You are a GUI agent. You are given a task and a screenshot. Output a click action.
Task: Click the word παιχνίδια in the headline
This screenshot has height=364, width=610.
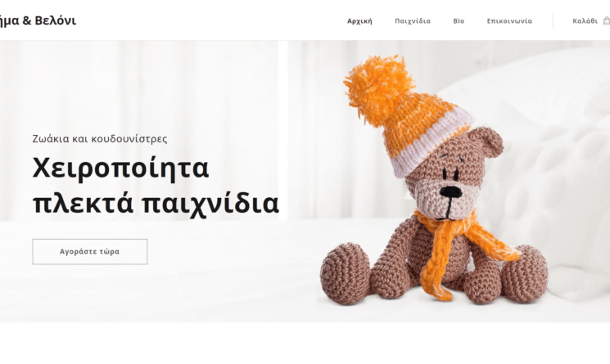[x=210, y=203]
